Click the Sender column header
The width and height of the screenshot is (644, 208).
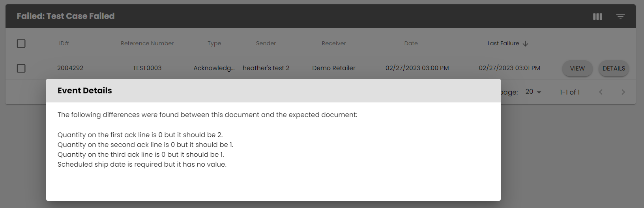pos(266,44)
